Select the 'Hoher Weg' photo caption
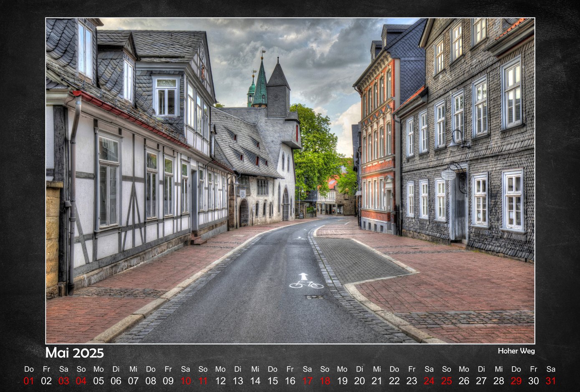Image resolution: width=580 pixels, height=392 pixels. pyautogui.click(x=516, y=351)
